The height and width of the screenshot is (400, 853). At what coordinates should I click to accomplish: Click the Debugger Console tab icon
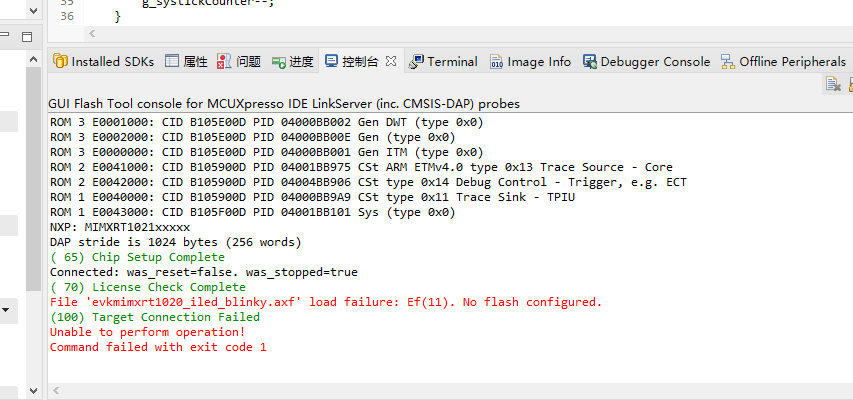click(x=590, y=62)
